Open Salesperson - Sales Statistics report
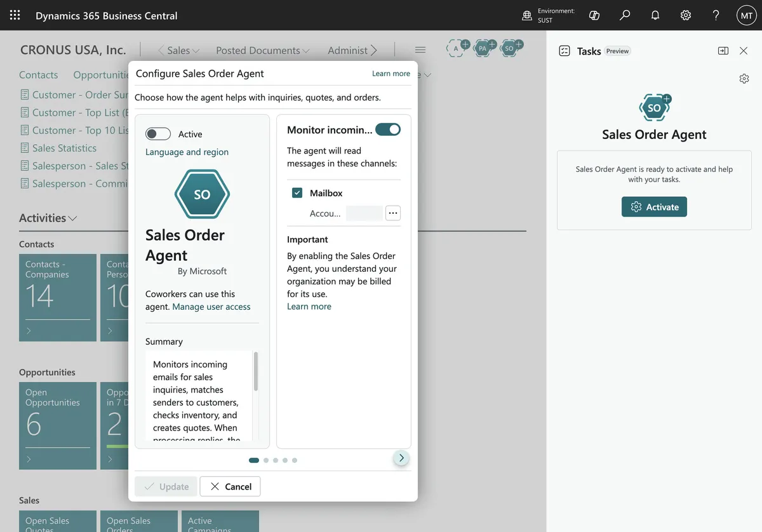762x532 pixels. [74, 166]
